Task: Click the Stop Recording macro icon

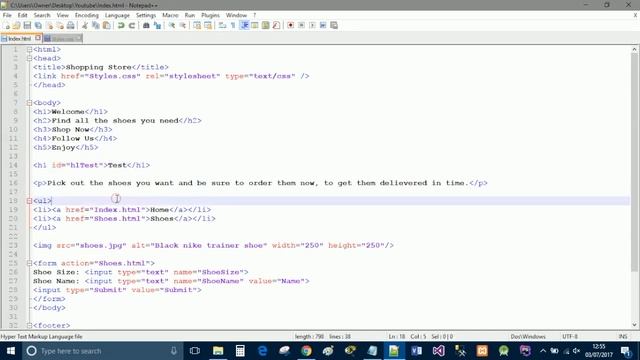Action: click(302, 25)
